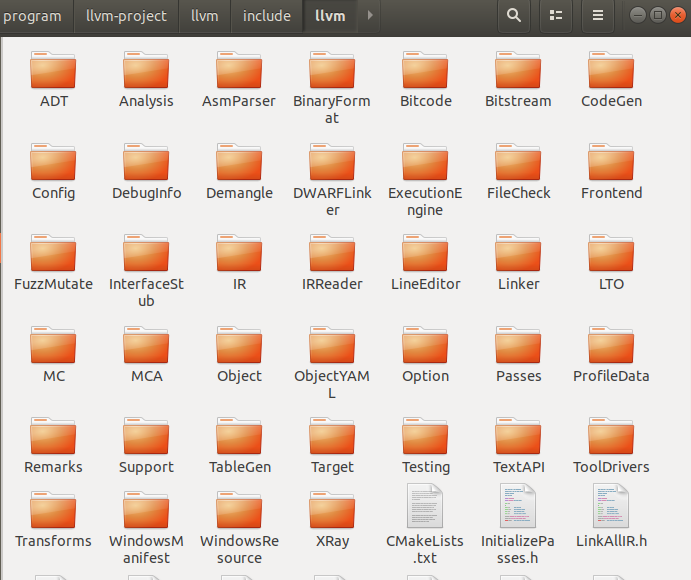The height and width of the screenshot is (580, 691).
Task: Minimize the file manager window
Action: coord(638,15)
